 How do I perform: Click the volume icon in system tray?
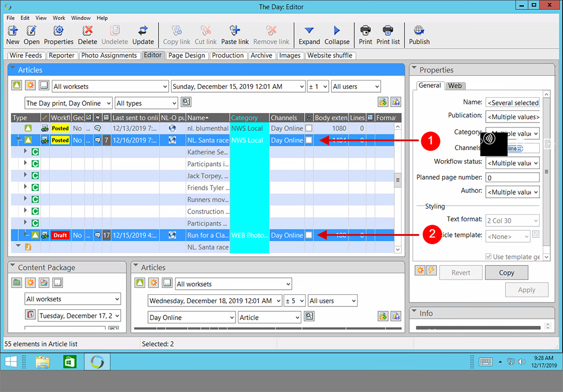click(522, 362)
